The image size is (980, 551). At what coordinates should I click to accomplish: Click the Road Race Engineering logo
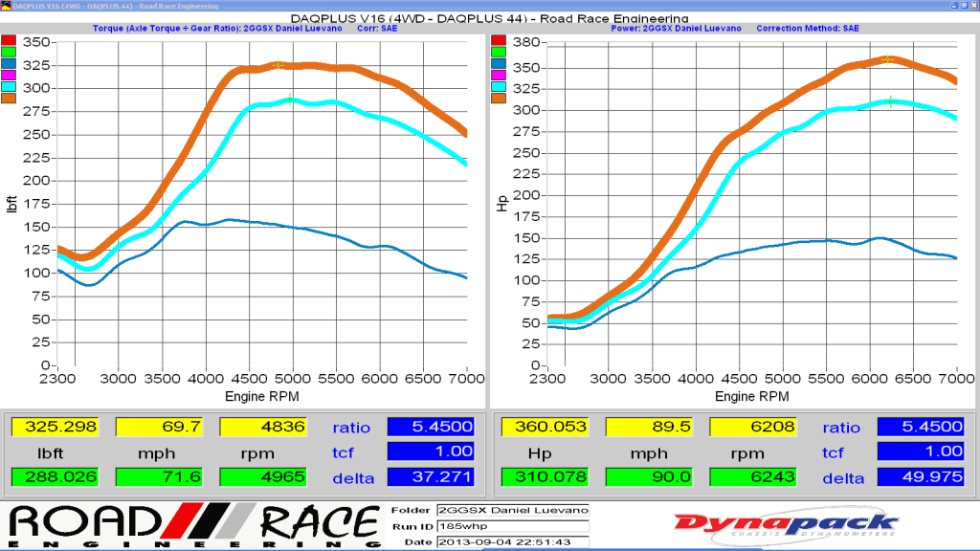pos(194,525)
